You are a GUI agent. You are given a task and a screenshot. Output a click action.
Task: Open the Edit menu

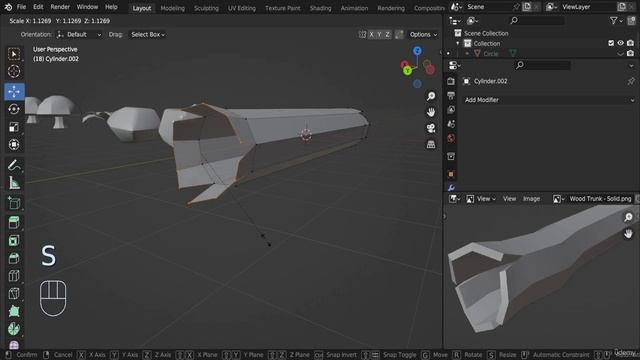(38, 7)
